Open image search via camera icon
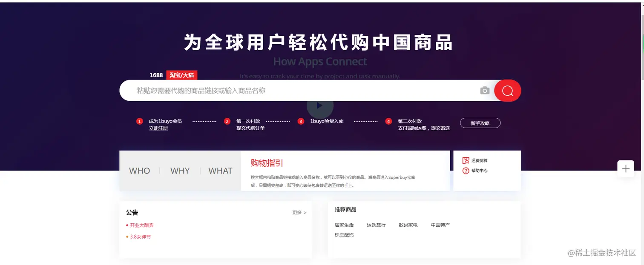Screen dimensions: 644x265 [485, 91]
